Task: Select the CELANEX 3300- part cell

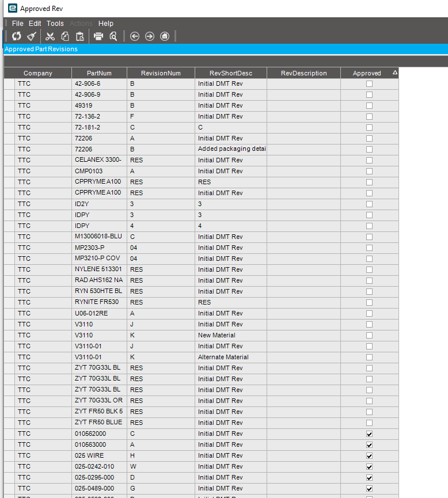Action: (99, 160)
